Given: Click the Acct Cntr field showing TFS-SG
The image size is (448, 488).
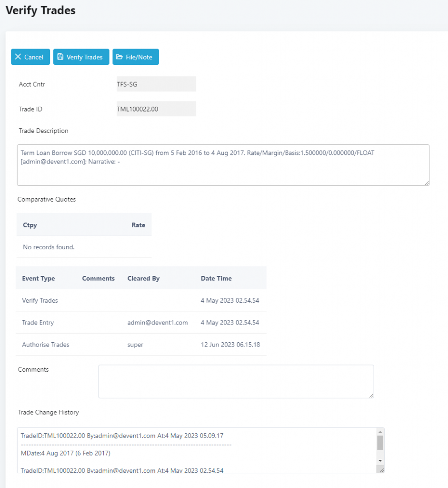Looking at the screenshot, I should tap(156, 84).
